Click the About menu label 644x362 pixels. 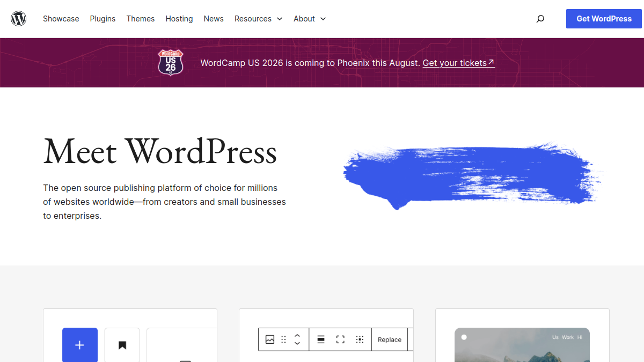click(x=304, y=19)
